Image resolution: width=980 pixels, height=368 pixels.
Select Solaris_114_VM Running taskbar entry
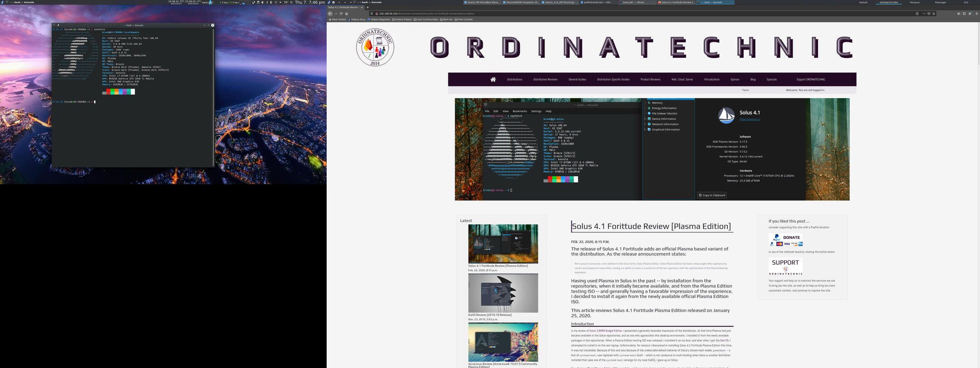560,2
